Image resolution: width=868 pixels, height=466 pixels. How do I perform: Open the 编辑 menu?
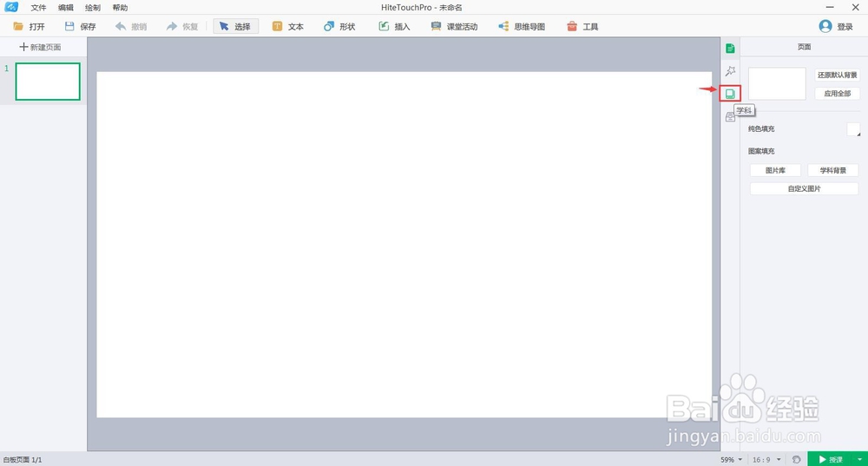(65, 8)
